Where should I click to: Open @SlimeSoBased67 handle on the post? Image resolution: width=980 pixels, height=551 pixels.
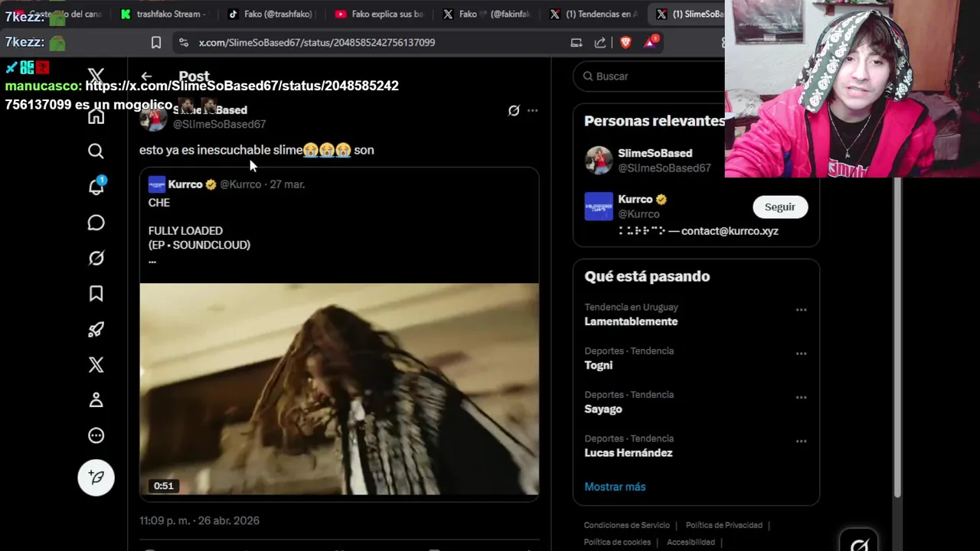tap(220, 124)
